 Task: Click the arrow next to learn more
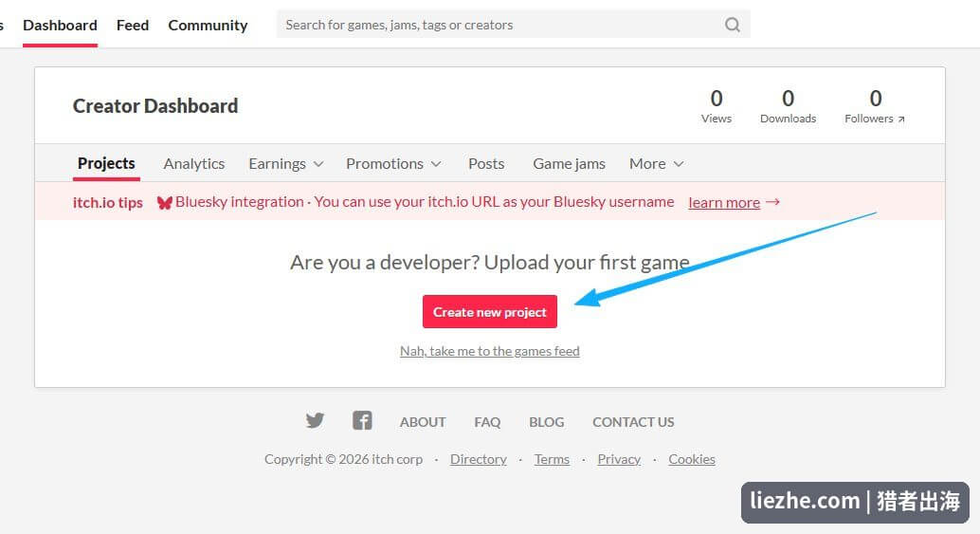tap(772, 202)
